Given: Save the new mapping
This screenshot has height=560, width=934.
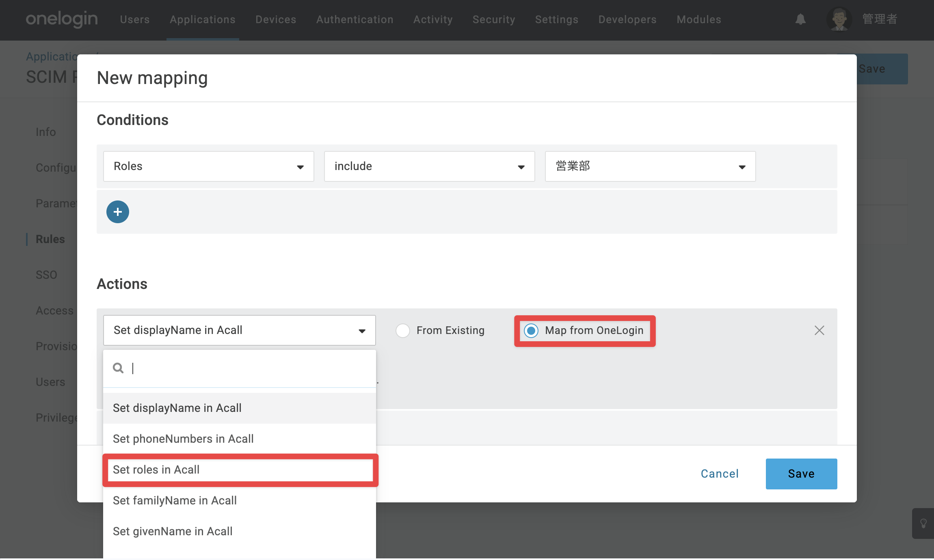Looking at the screenshot, I should coord(801,474).
